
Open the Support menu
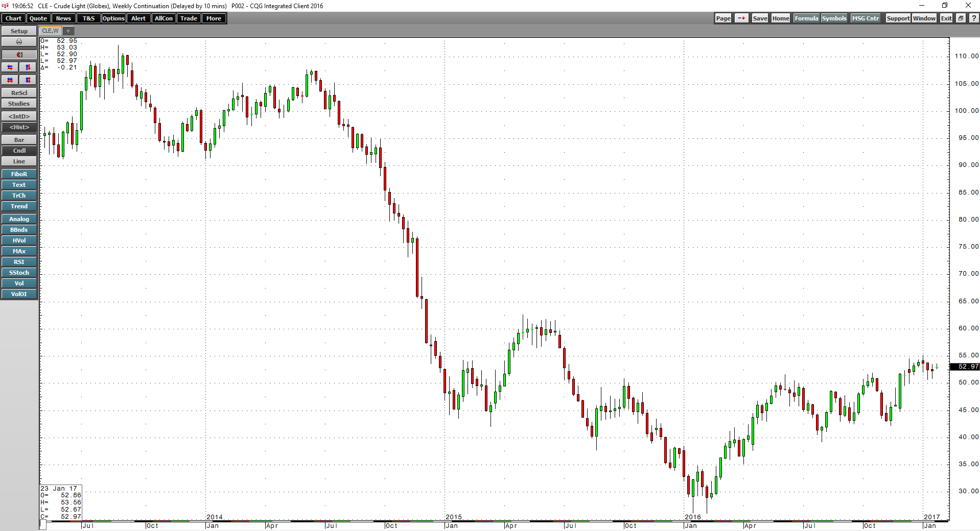[x=898, y=18]
